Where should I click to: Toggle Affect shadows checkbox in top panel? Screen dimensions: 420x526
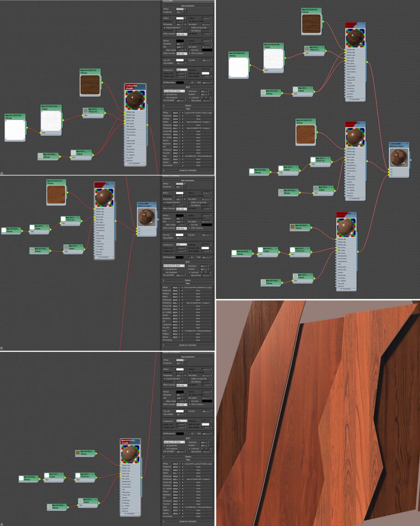tap(190, 53)
